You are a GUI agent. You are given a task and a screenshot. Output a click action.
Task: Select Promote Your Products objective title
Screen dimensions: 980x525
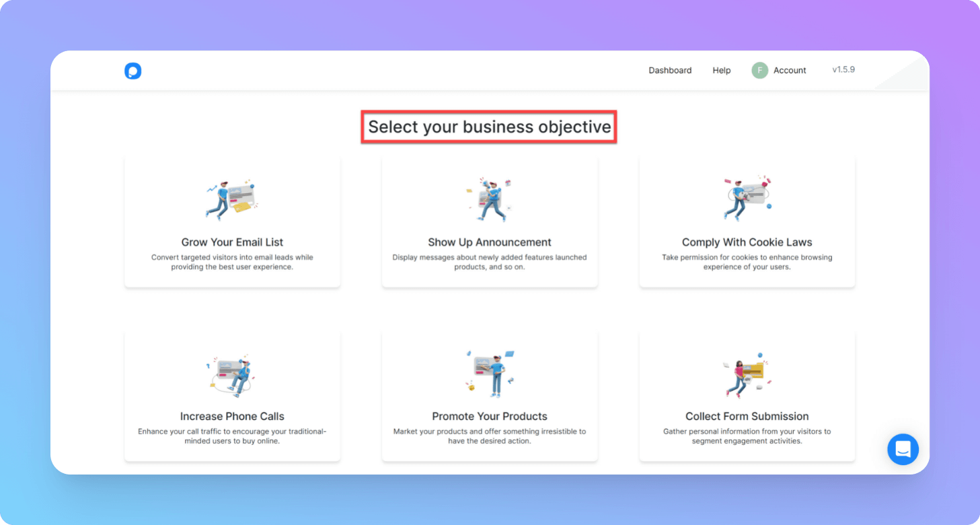pyautogui.click(x=490, y=416)
